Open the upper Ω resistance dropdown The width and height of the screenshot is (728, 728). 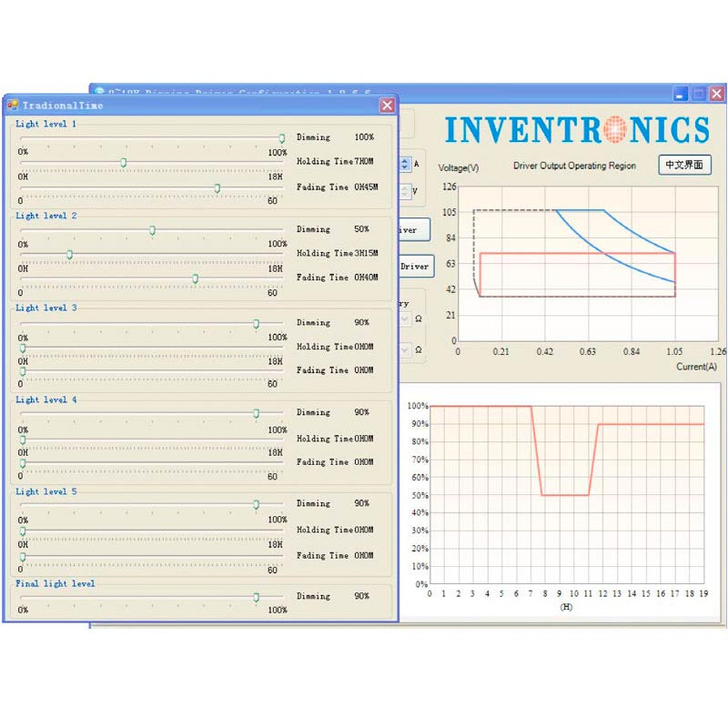[405, 319]
